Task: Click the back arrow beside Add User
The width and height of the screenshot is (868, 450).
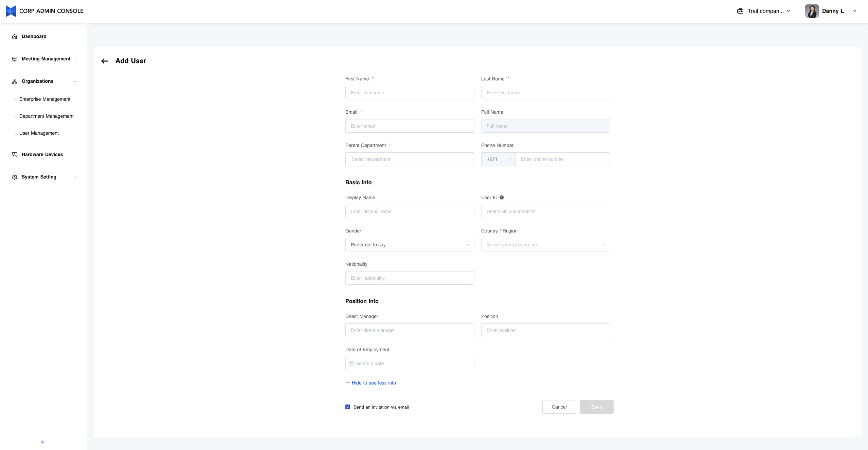Action: tap(105, 61)
